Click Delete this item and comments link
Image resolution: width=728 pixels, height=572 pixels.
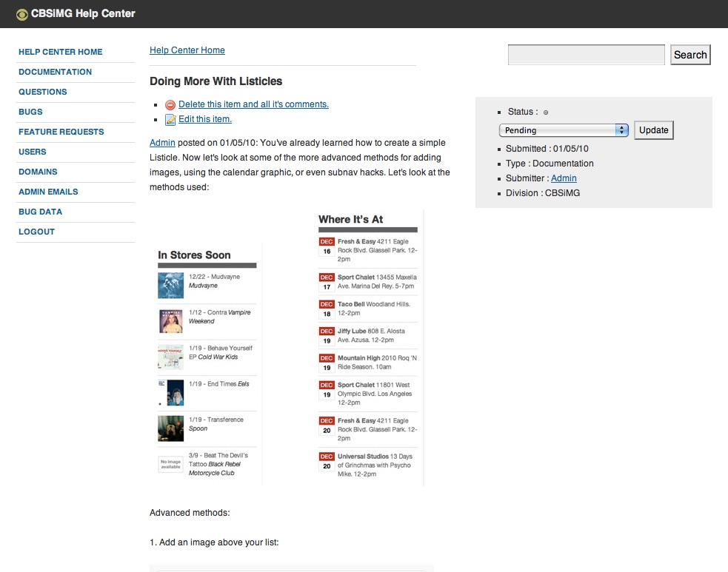[253, 104]
